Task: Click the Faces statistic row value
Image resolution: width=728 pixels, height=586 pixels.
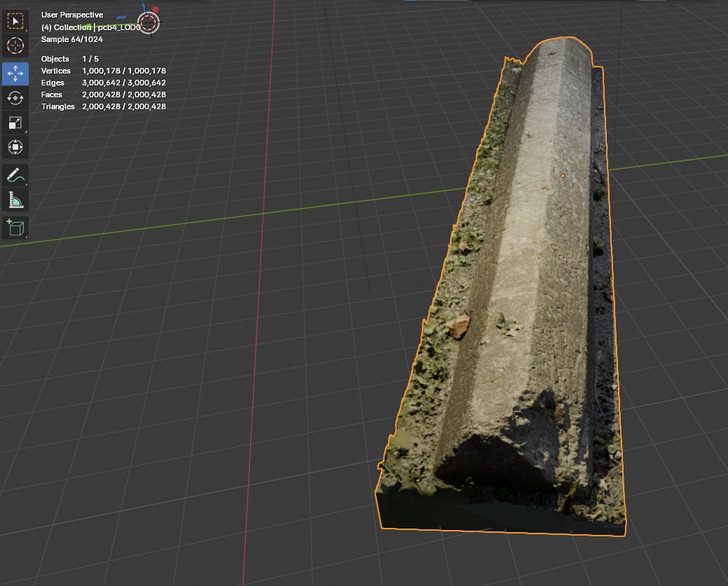Action: point(124,95)
